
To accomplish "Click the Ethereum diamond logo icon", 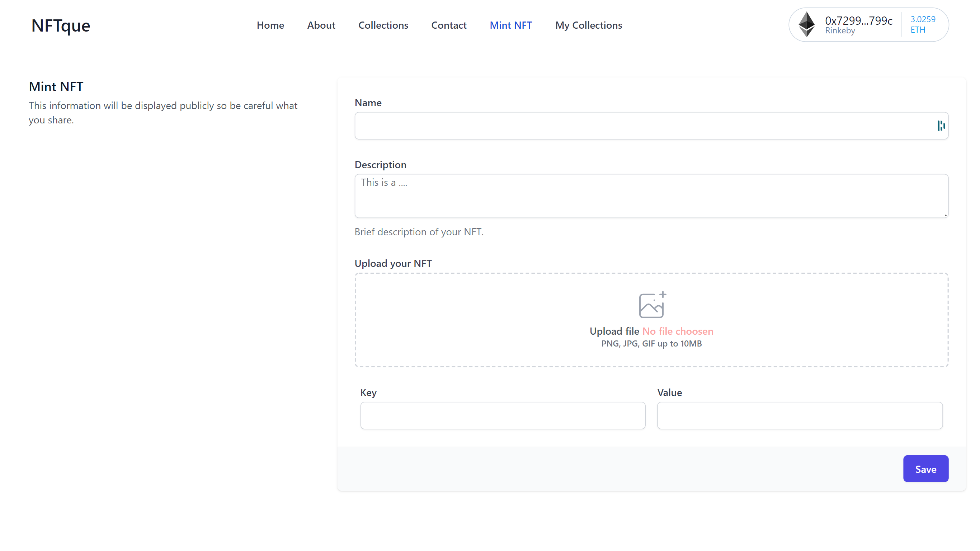I will tap(806, 25).
